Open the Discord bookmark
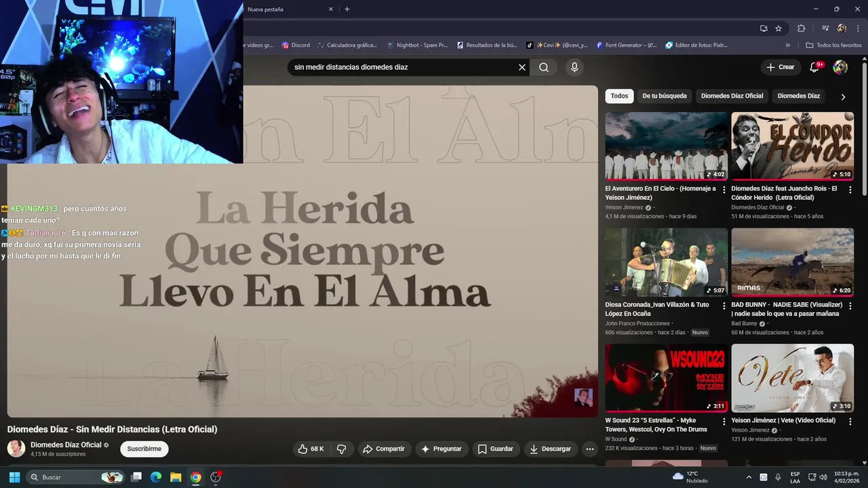Image resolution: width=868 pixels, height=488 pixels. coord(296,45)
